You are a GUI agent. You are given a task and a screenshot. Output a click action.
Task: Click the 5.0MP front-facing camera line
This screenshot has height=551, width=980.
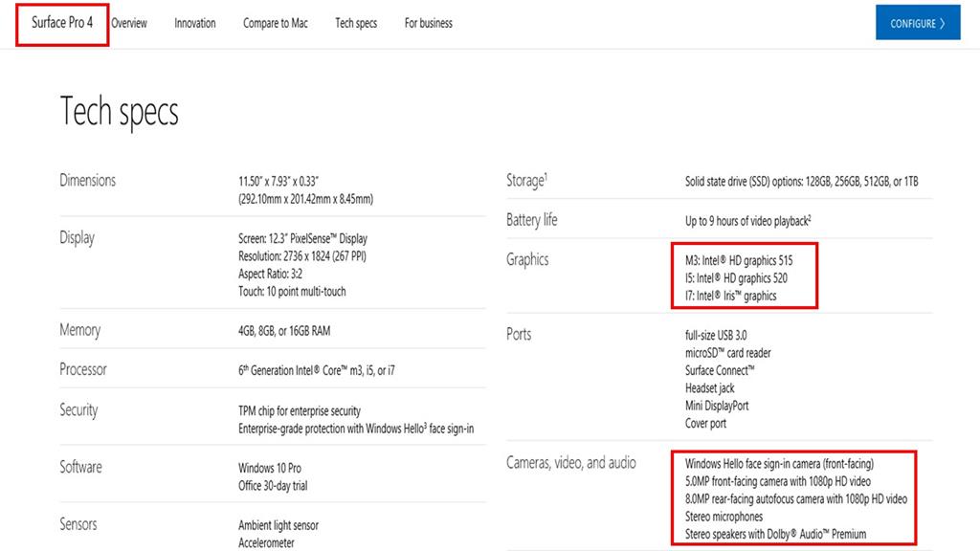[x=778, y=481]
